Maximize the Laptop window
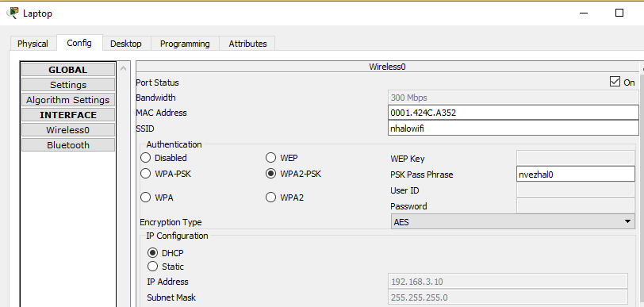Viewport: 644px width, 307px height. 619,13
